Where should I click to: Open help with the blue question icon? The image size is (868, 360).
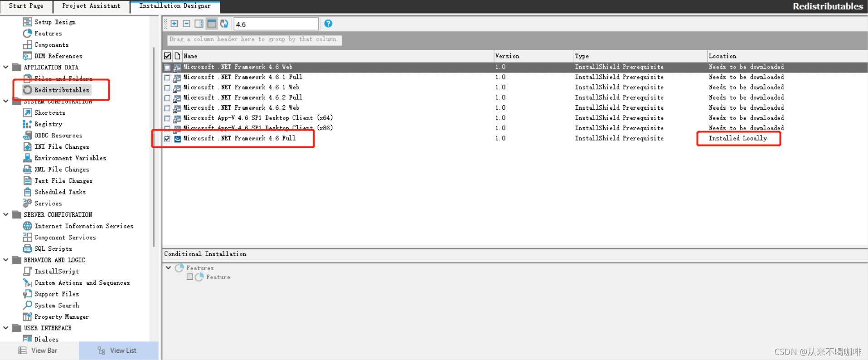(328, 24)
